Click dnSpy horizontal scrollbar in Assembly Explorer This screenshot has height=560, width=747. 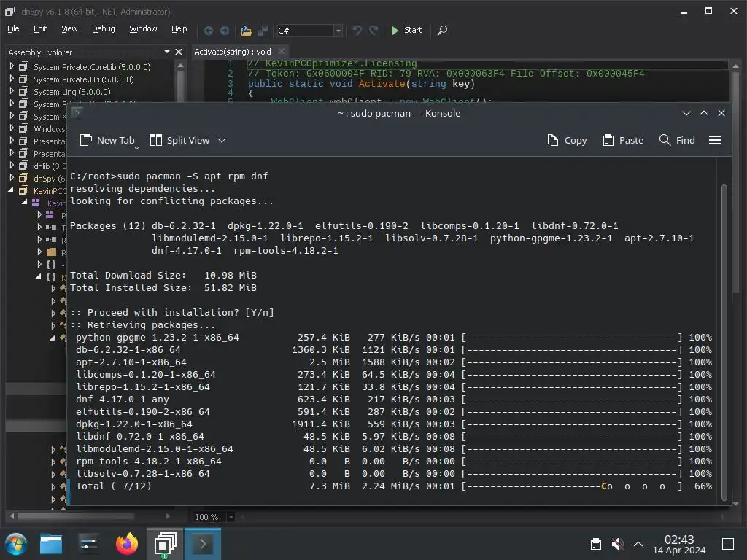[76, 516]
